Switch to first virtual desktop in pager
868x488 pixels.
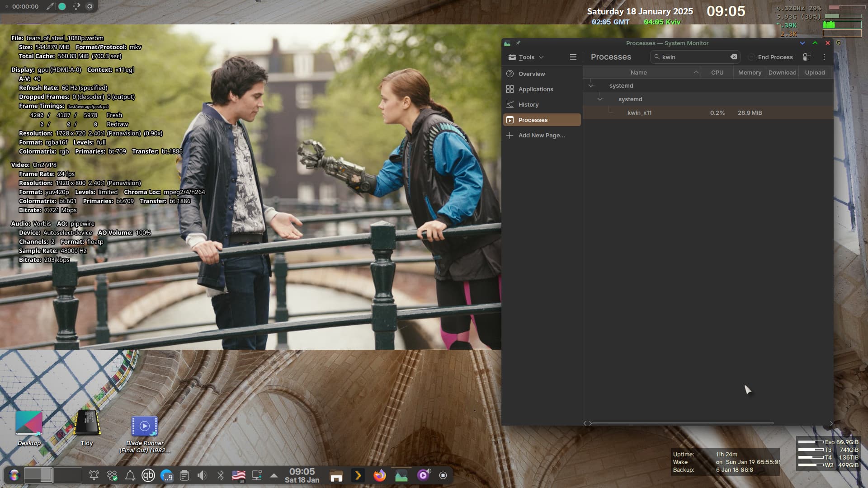[38, 475]
